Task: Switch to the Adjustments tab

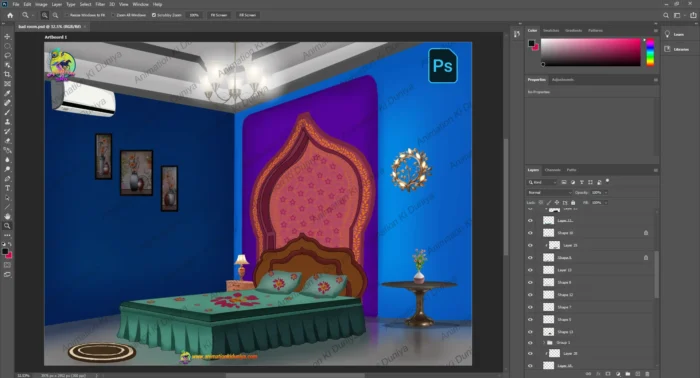Action: 562,80
